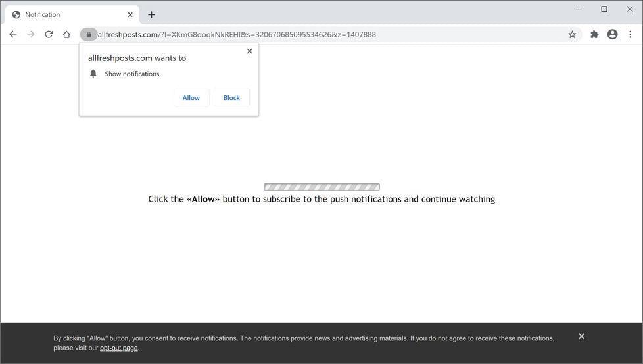Close the bottom consent banner
This screenshot has width=643, height=364.
581,336
